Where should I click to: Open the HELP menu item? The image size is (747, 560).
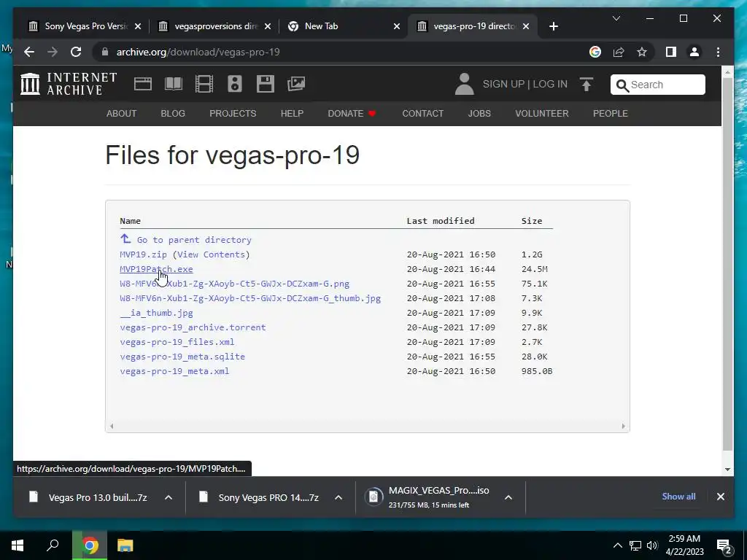click(292, 113)
